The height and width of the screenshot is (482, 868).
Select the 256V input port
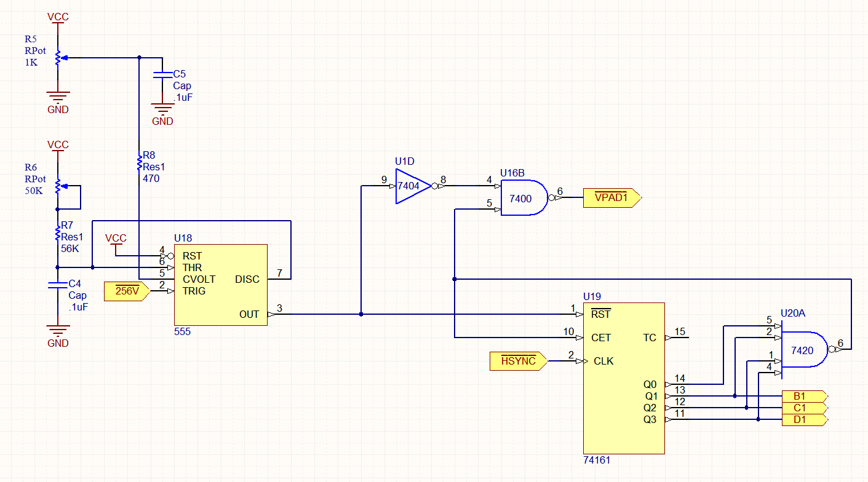(x=127, y=291)
